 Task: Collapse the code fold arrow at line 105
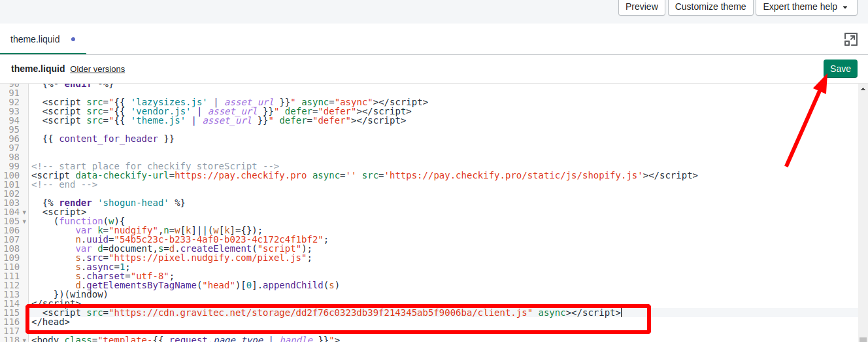(x=24, y=221)
